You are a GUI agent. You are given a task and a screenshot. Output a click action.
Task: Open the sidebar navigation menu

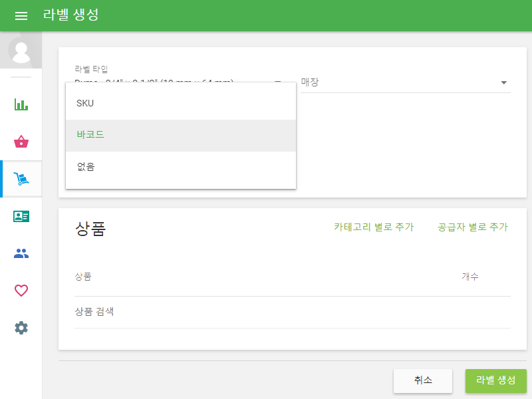pyautogui.click(x=21, y=16)
